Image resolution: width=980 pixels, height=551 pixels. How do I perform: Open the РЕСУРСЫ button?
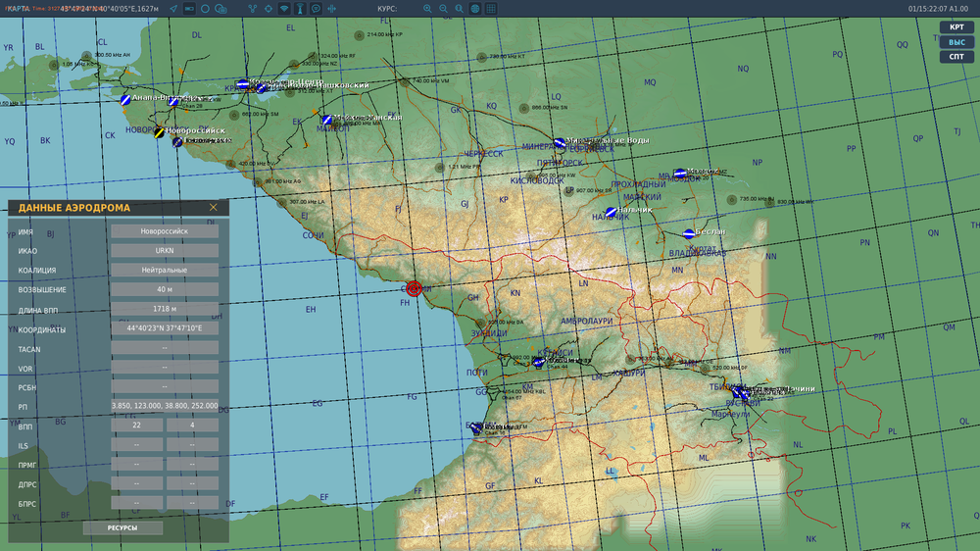pos(122,527)
